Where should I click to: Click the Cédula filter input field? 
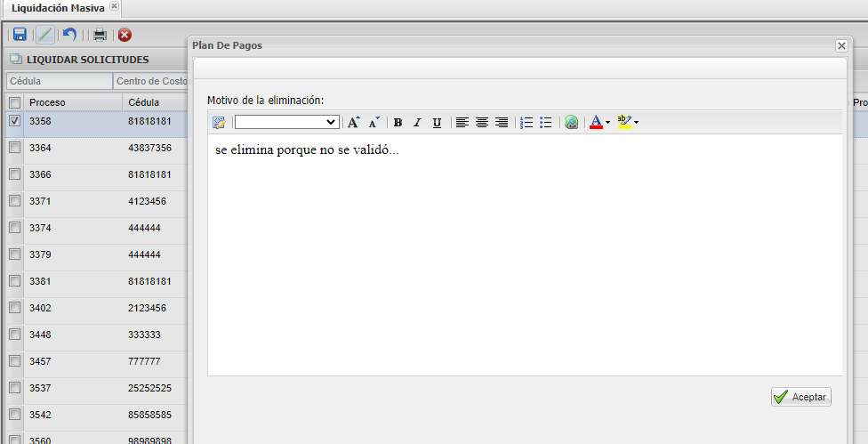click(59, 82)
